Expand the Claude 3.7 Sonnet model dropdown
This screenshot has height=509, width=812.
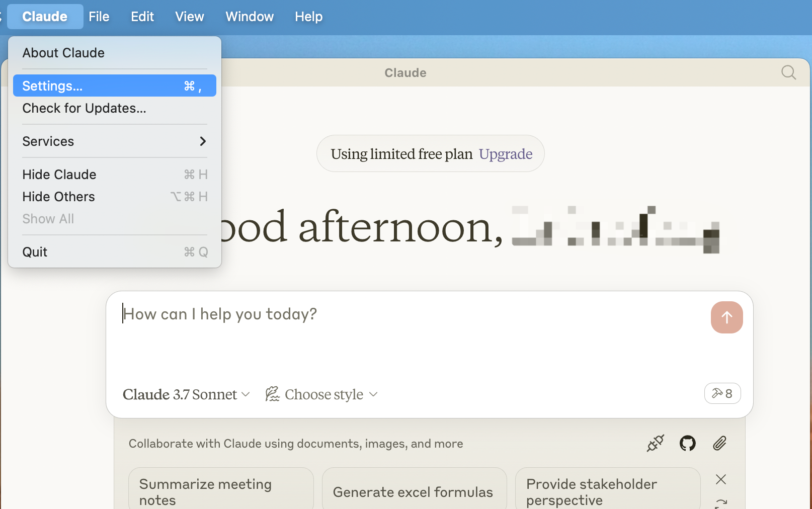click(x=186, y=394)
